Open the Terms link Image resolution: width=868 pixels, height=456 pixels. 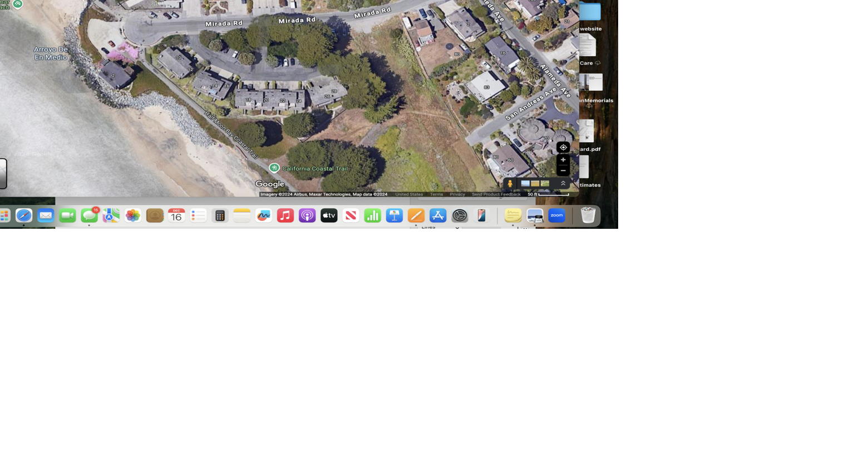click(x=436, y=194)
